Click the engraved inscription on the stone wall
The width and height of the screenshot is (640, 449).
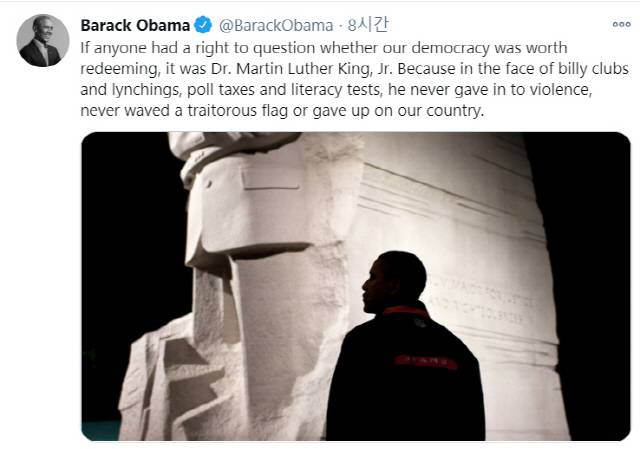click(480, 302)
